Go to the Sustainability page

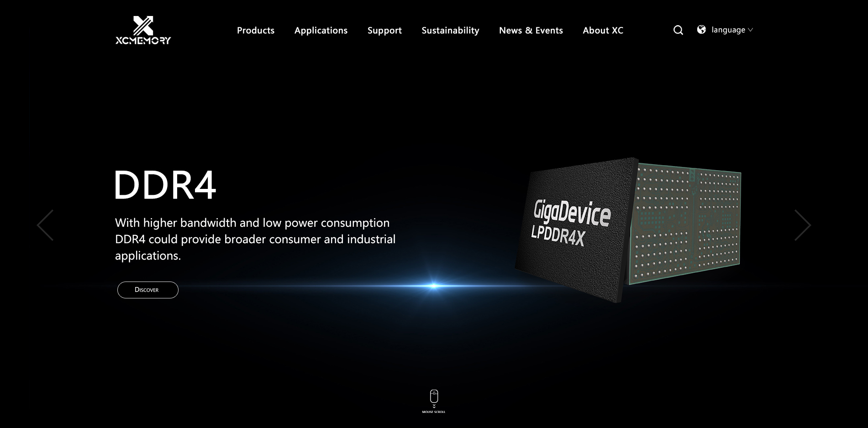450,31
